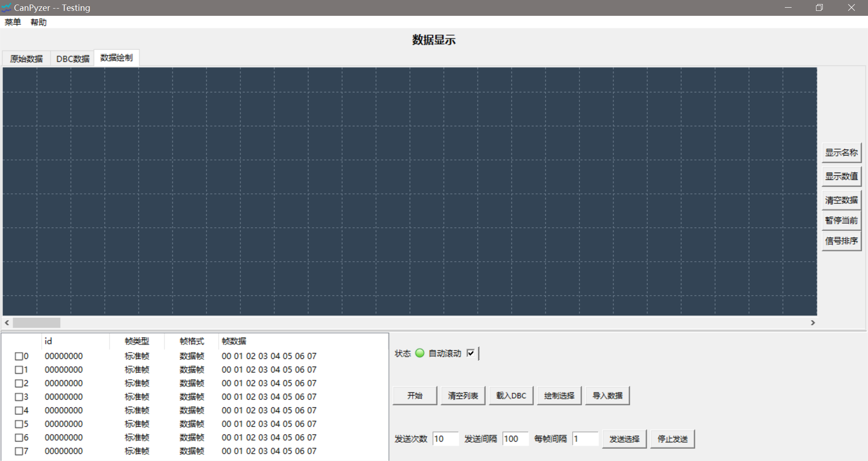Viewport: 868px width, 461px height.
Task: Restore down the CanPyzer window
Action: click(x=819, y=8)
